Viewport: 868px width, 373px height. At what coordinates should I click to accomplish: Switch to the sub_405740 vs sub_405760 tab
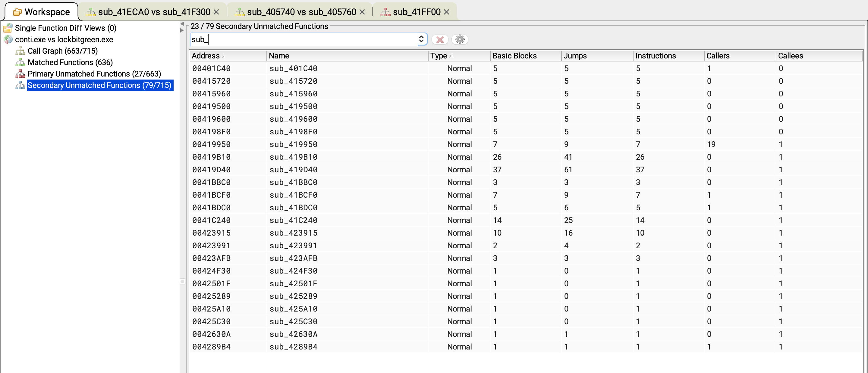click(x=300, y=12)
